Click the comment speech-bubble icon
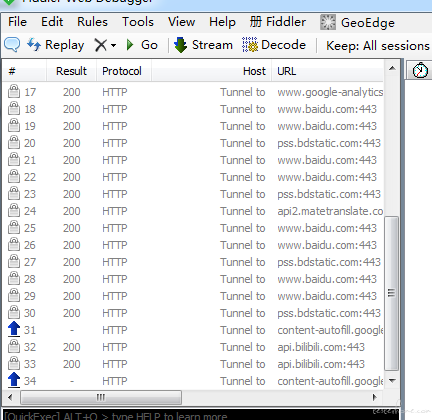 pos(12,45)
